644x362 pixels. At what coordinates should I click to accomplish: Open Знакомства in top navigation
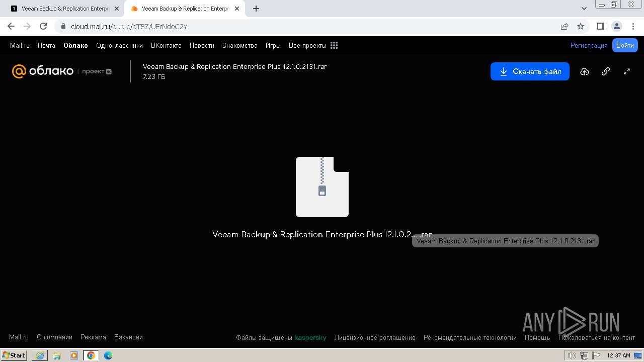click(x=240, y=45)
